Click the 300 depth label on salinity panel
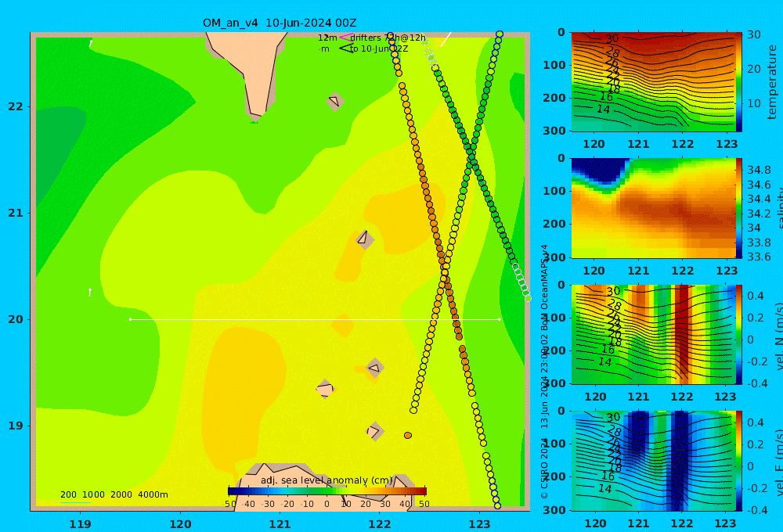 pyautogui.click(x=555, y=257)
